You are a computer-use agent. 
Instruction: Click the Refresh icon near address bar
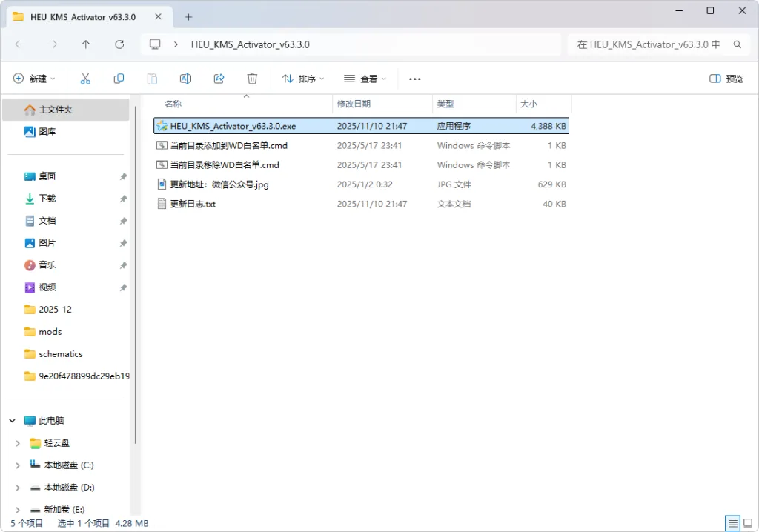[119, 44]
